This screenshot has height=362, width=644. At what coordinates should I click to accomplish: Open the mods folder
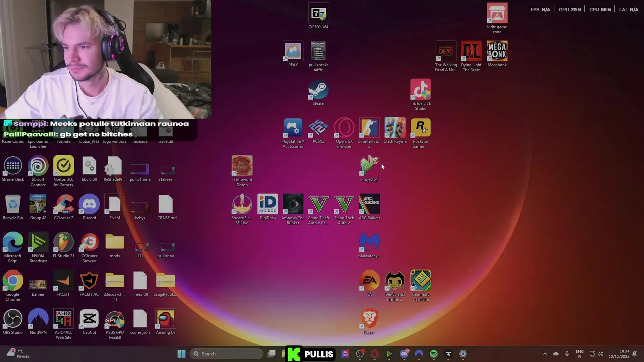[115, 246]
